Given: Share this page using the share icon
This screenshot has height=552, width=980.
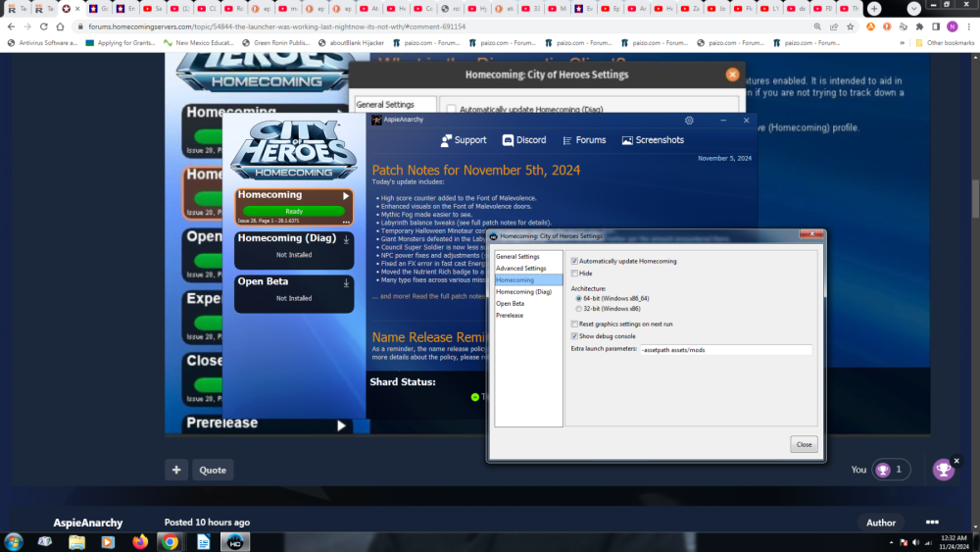Looking at the screenshot, I should (834, 26).
